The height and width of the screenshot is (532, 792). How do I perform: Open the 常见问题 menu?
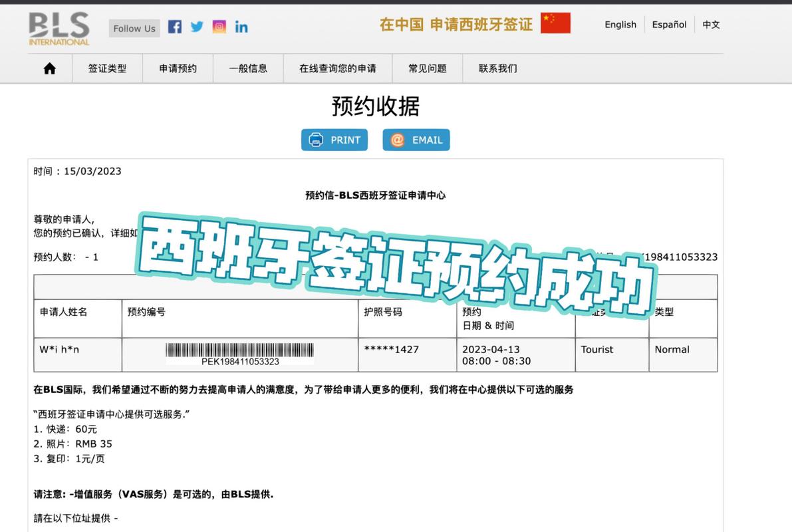(428, 68)
